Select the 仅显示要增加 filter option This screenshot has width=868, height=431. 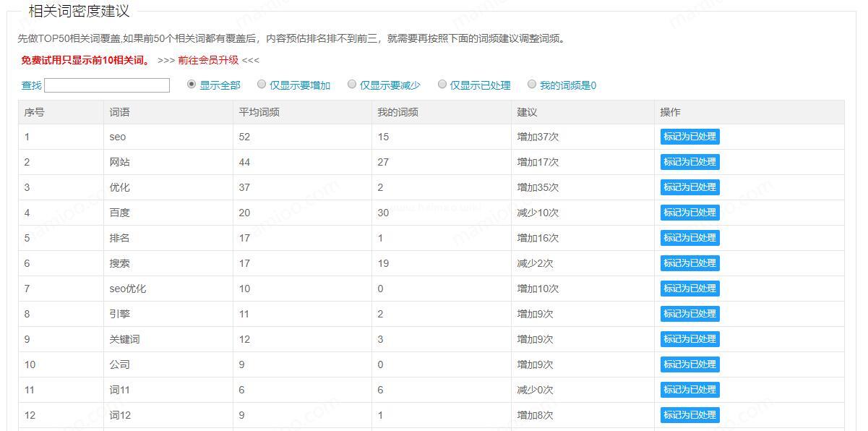(262, 85)
